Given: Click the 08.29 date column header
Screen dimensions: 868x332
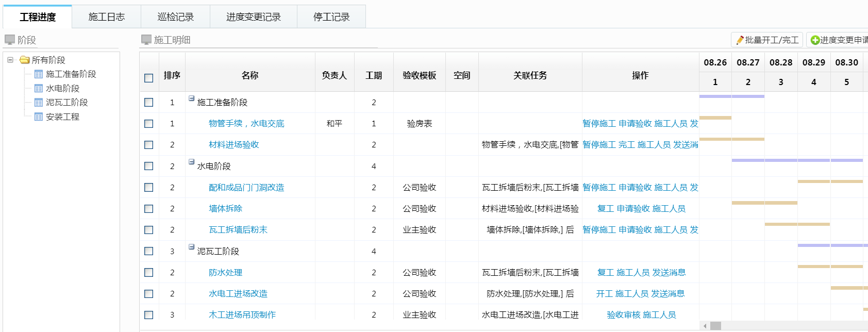Looking at the screenshot, I should tap(814, 62).
